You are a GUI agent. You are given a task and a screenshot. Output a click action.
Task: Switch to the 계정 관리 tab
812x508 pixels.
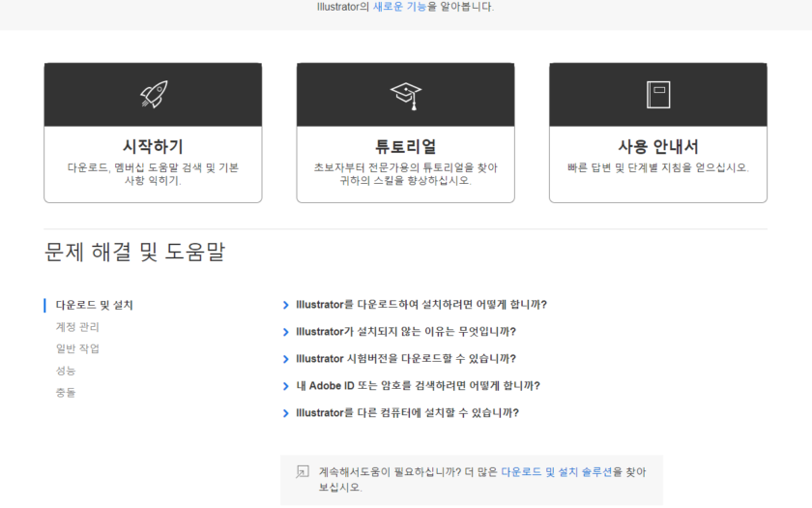pos(77,327)
